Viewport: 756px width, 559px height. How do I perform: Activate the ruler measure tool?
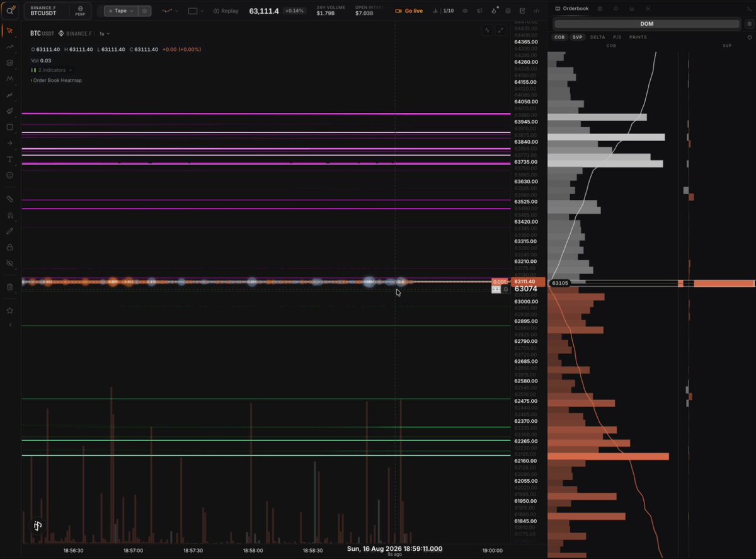point(10,199)
